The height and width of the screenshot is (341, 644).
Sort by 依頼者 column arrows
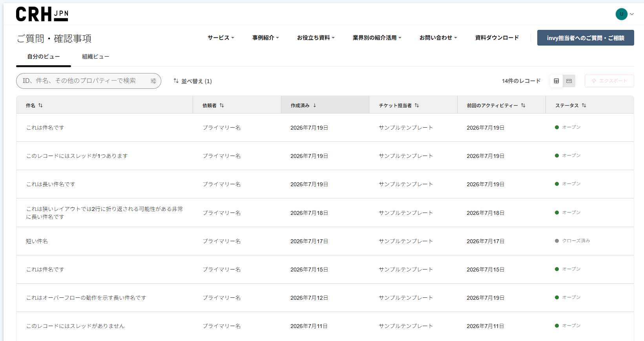(x=222, y=105)
